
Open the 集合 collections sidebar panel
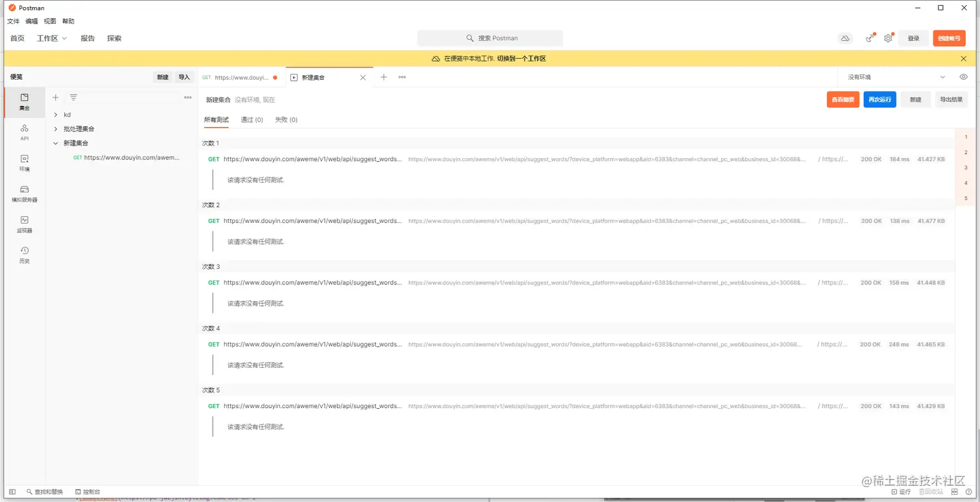24,102
